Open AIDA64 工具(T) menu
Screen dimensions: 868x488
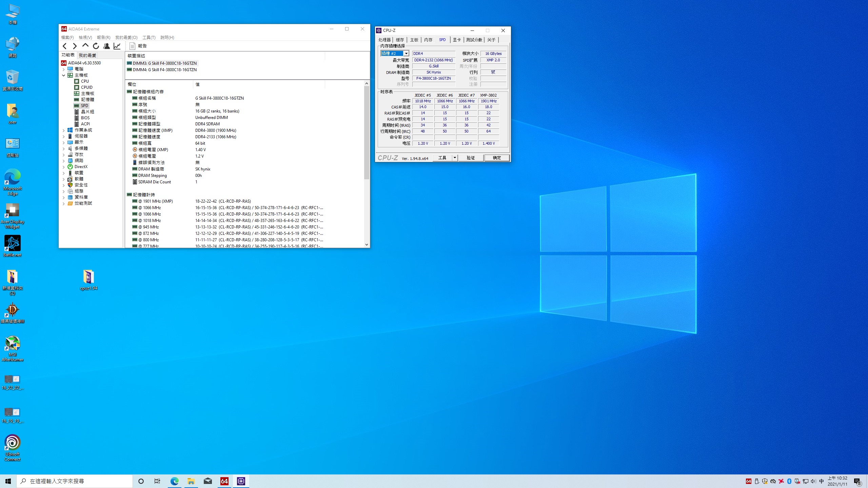[x=149, y=38]
